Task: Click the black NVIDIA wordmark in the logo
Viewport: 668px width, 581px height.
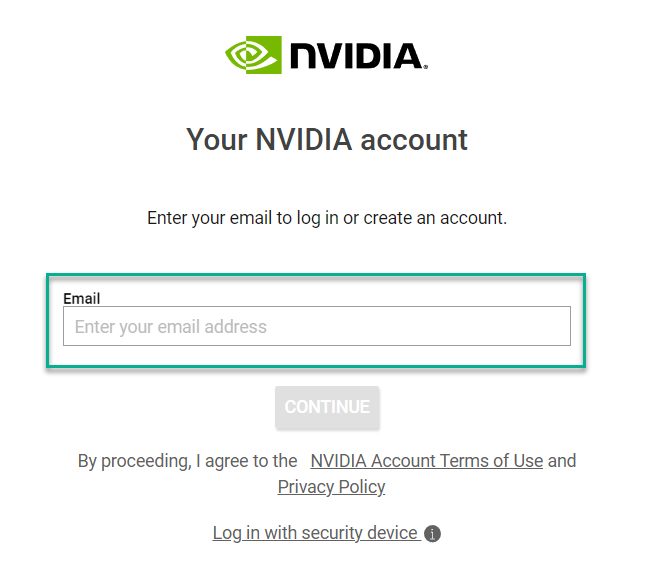Action: (x=355, y=55)
